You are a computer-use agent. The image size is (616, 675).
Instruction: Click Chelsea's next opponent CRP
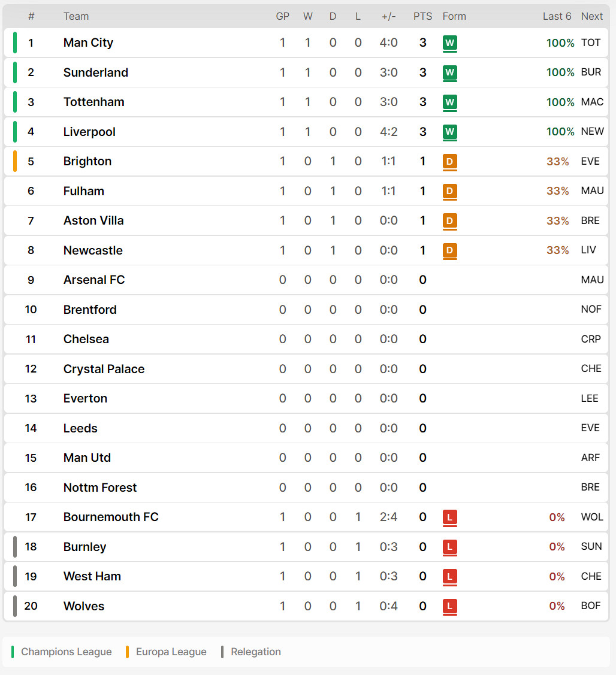(591, 339)
